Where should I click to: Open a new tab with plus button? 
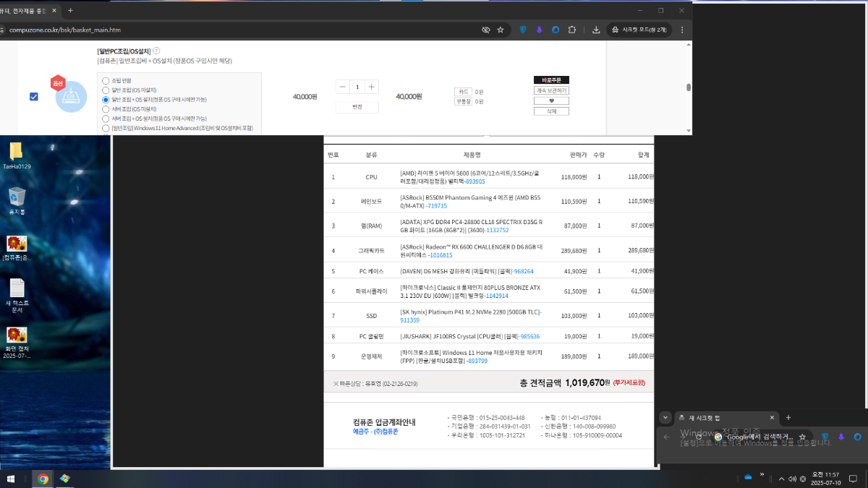[x=70, y=10]
